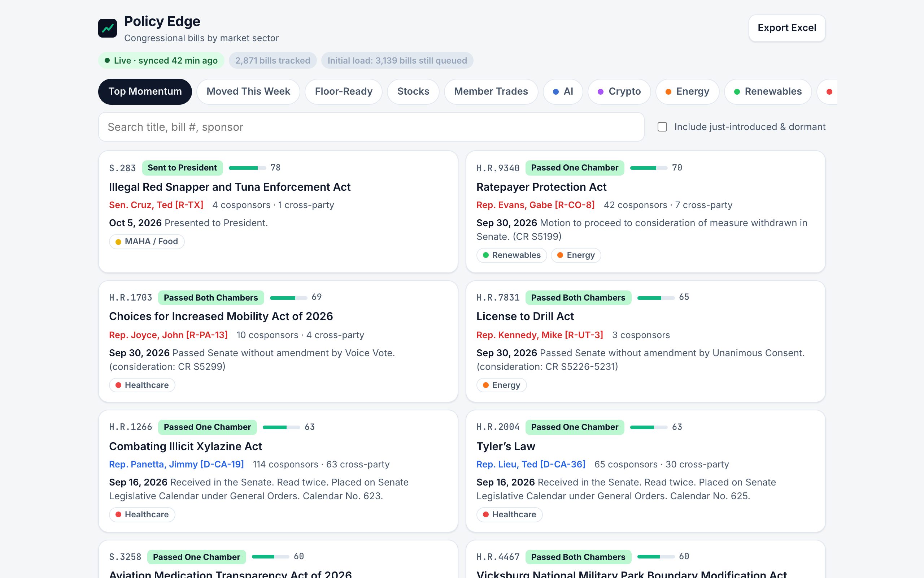Click the Policy Edge logo icon

107,28
